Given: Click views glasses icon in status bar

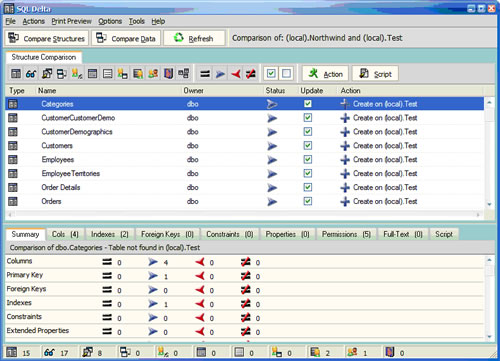Looking at the screenshot, I should [x=49, y=352].
